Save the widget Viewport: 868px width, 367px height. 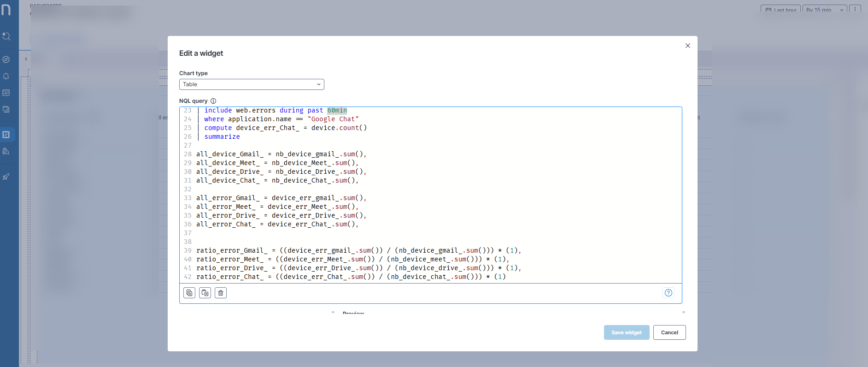627,332
